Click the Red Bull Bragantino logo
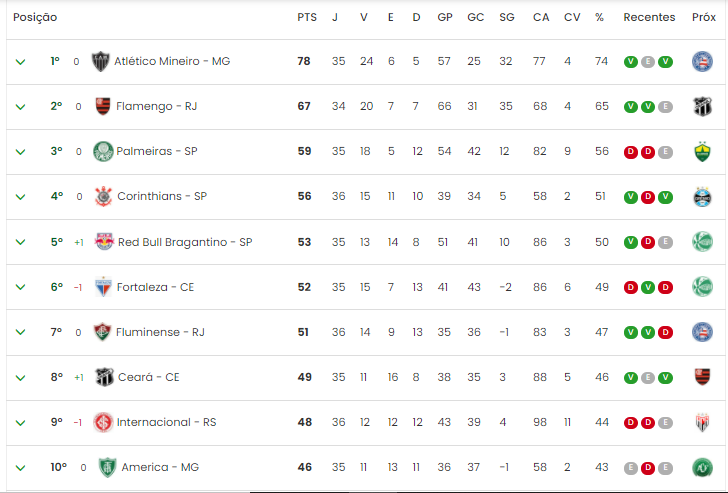Screen dimensions: 728x493 [x=104, y=241]
